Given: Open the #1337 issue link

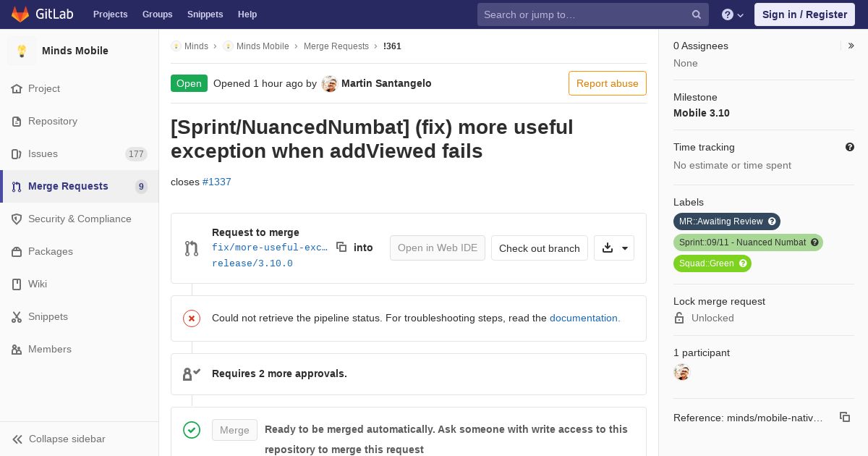Looking at the screenshot, I should tap(217, 182).
